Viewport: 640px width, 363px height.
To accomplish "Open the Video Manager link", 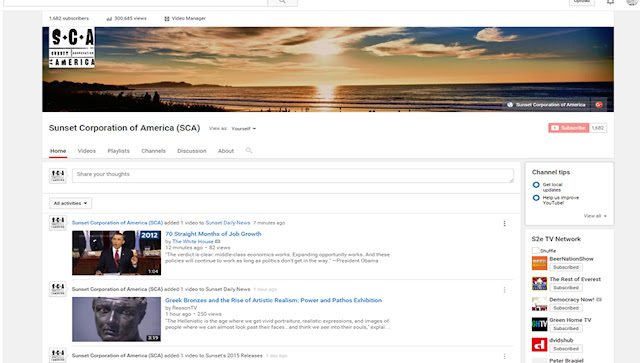I will pos(185,18).
